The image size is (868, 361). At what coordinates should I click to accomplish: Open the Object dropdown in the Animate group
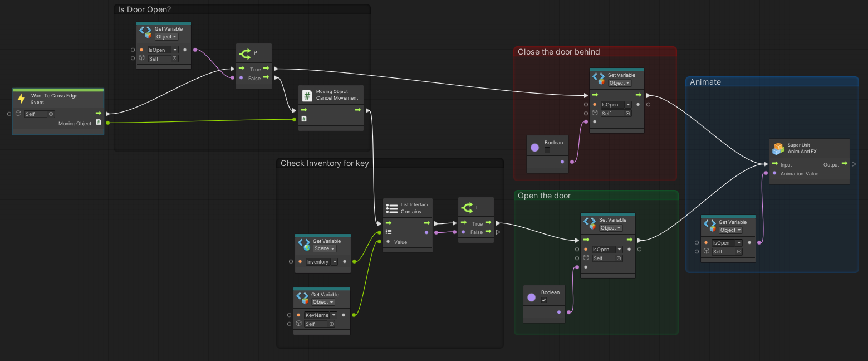pos(730,230)
